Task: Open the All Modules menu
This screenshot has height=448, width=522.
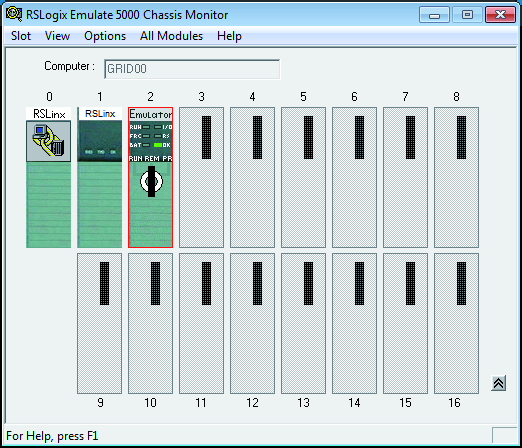Action: tap(171, 36)
